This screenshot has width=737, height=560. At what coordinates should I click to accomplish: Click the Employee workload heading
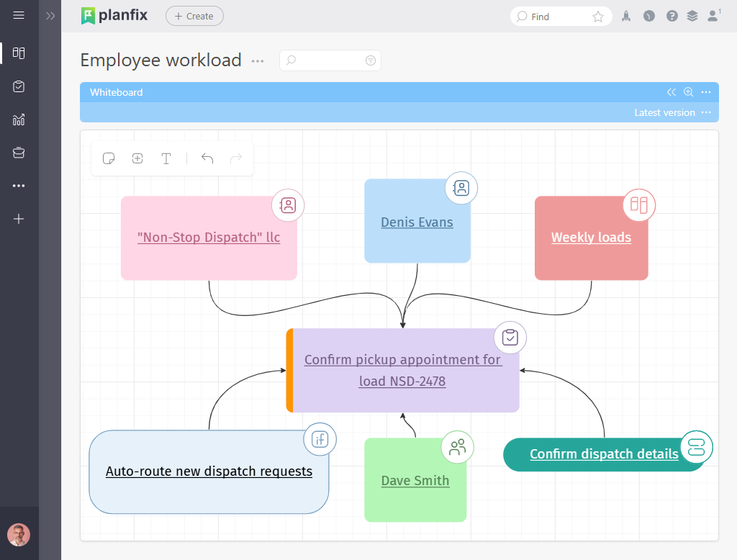160,60
